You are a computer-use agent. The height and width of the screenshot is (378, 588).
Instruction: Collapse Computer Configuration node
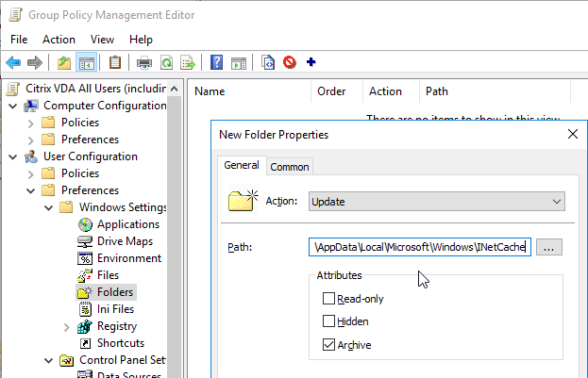point(13,106)
